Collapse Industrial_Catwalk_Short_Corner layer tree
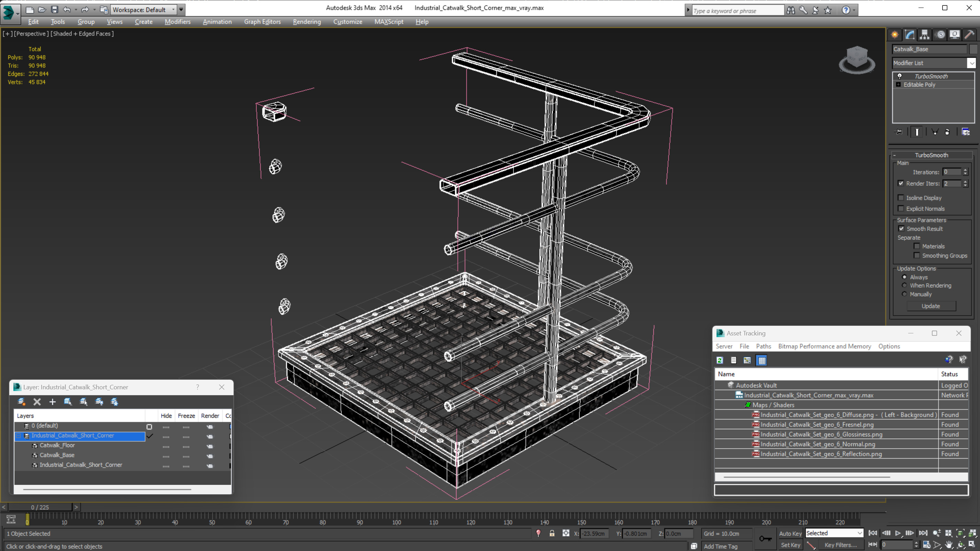The width and height of the screenshot is (980, 551). tap(18, 435)
